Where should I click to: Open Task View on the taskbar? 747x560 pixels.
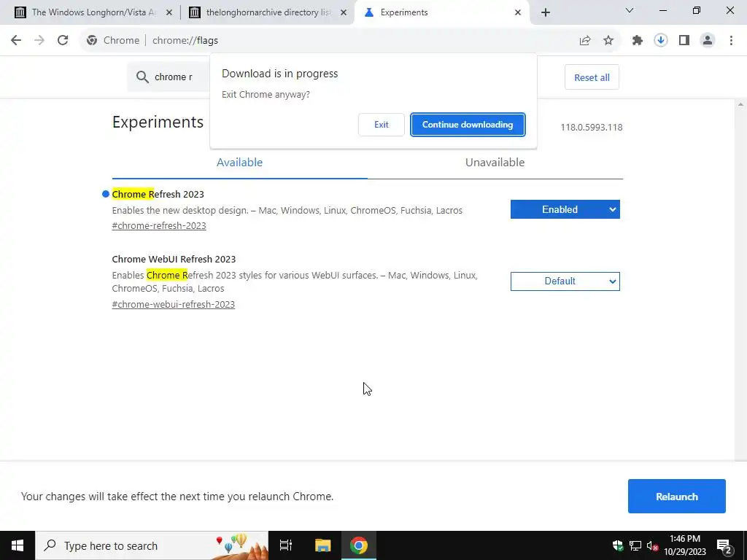click(x=286, y=545)
